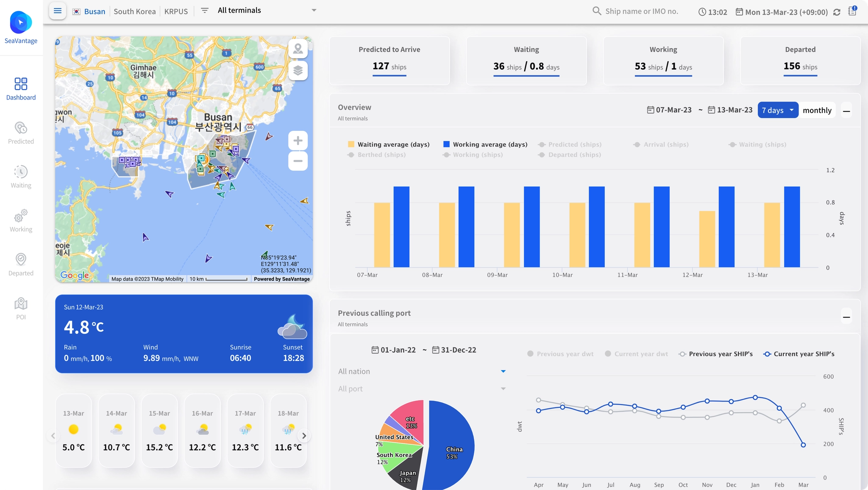Viewport: 868px width, 490px height.
Task: Open the Predicted sidebar page
Action: point(21,133)
